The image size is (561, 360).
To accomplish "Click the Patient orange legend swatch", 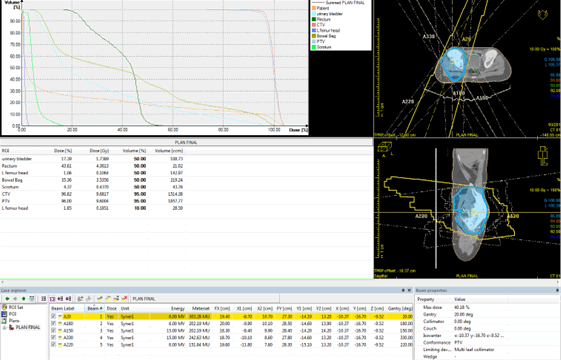I will 314,8.
